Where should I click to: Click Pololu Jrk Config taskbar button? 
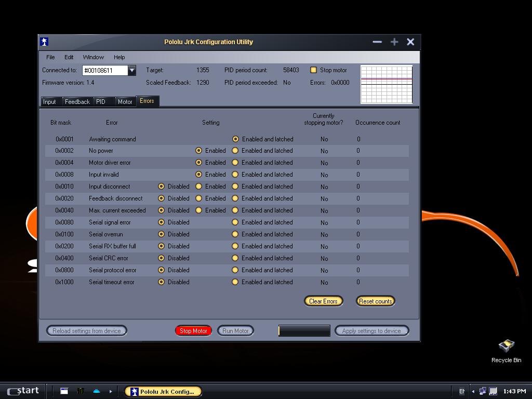point(163,392)
